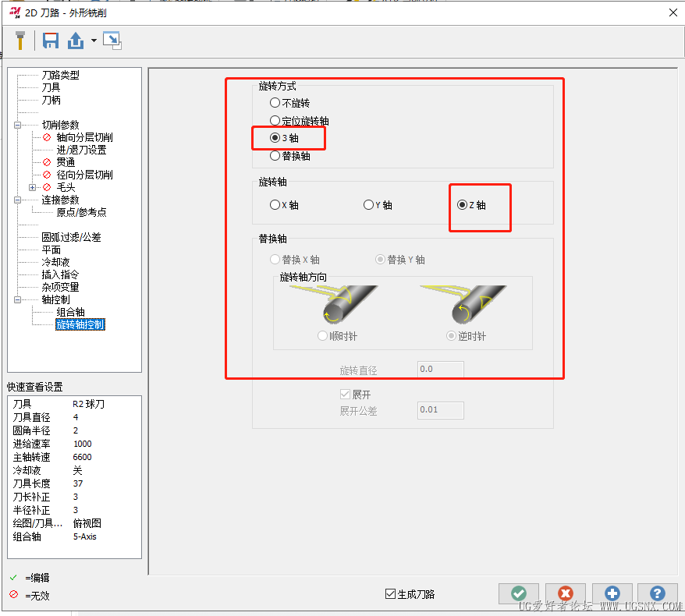Close the 2D 刀路 dialog window
This screenshot has height=616, width=685.
pos(673,12)
